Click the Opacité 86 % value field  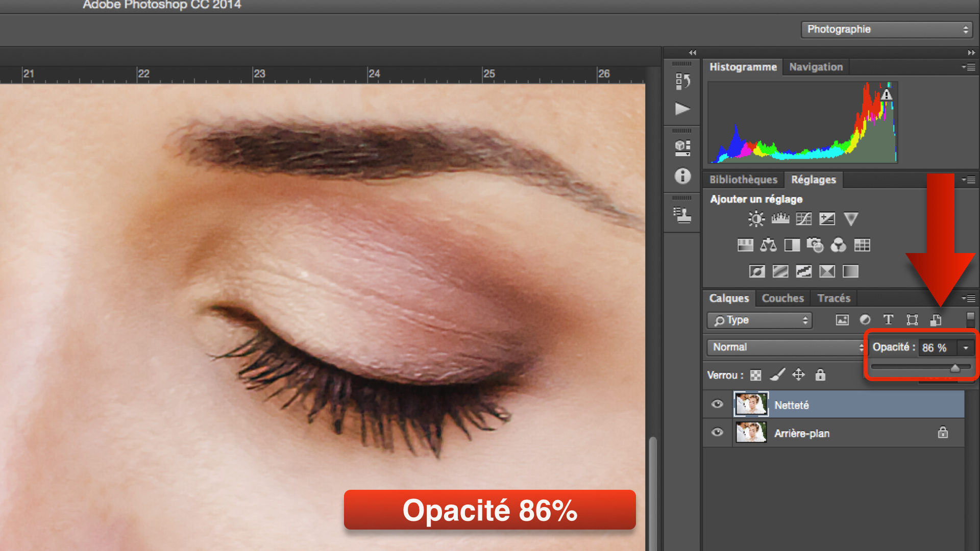[935, 348]
